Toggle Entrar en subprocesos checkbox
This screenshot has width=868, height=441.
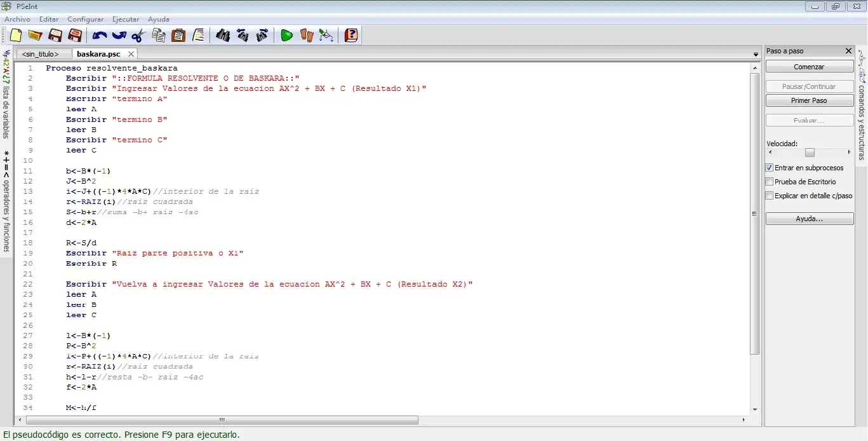tap(770, 168)
